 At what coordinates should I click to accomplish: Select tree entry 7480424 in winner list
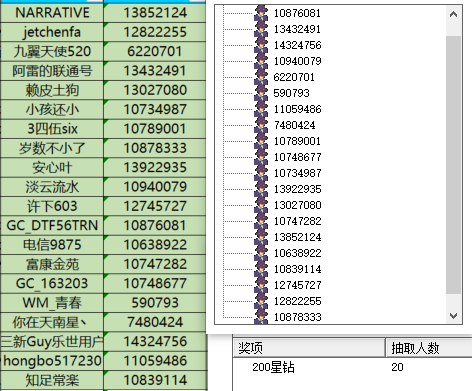click(x=294, y=125)
